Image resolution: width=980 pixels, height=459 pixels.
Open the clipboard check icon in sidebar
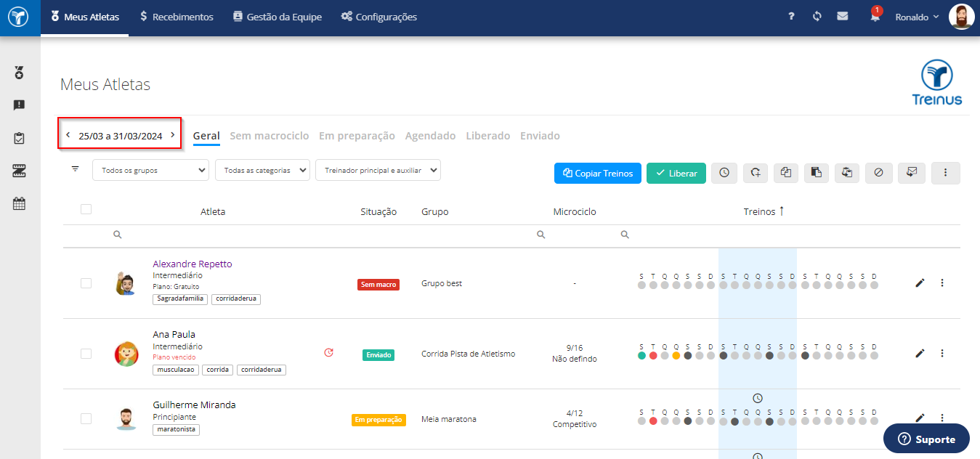click(20, 138)
